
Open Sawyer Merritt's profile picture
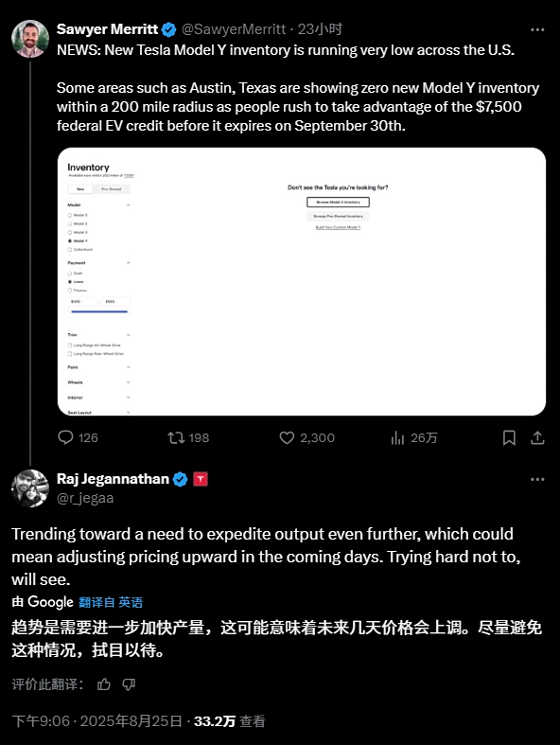pos(30,39)
